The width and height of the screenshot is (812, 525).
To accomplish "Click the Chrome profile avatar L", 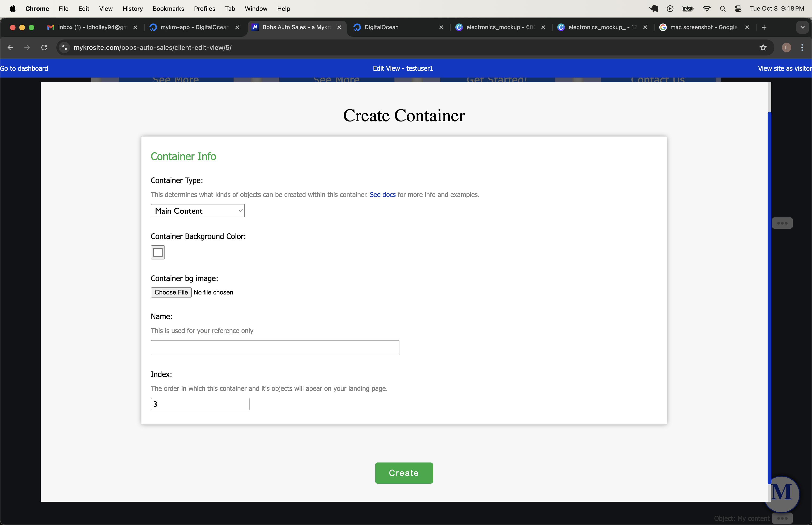I will (786, 47).
